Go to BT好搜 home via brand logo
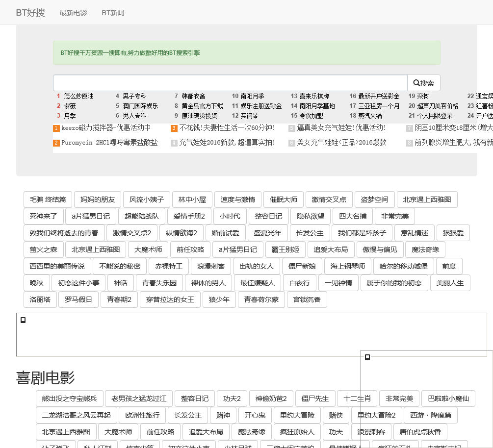Image resolution: width=493 pixels, height=448 pixels. click(30, 13)
